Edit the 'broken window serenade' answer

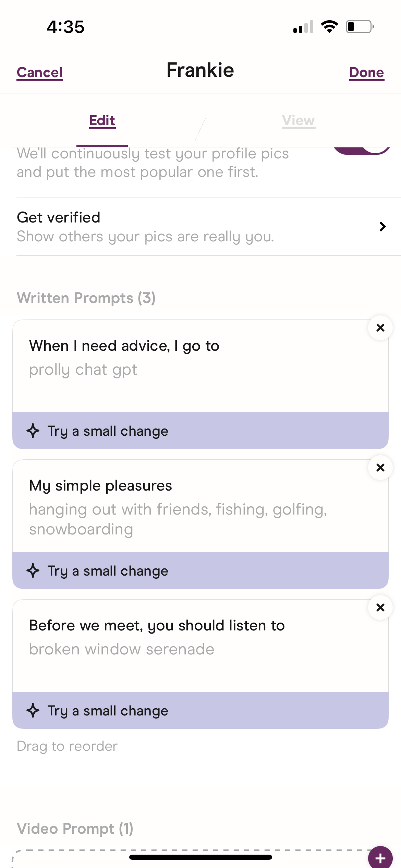click(121, 650)
